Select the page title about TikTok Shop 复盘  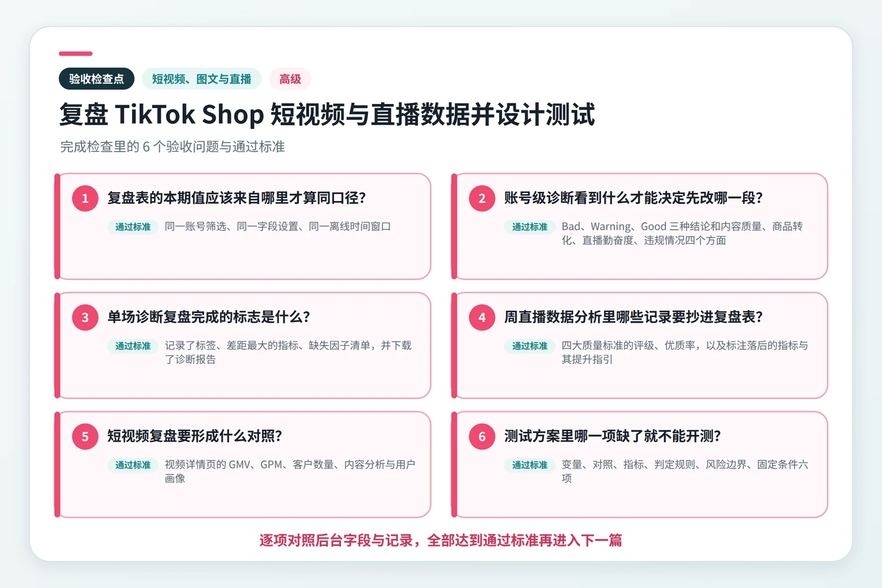pyautogui.click(x=327, y=114)
